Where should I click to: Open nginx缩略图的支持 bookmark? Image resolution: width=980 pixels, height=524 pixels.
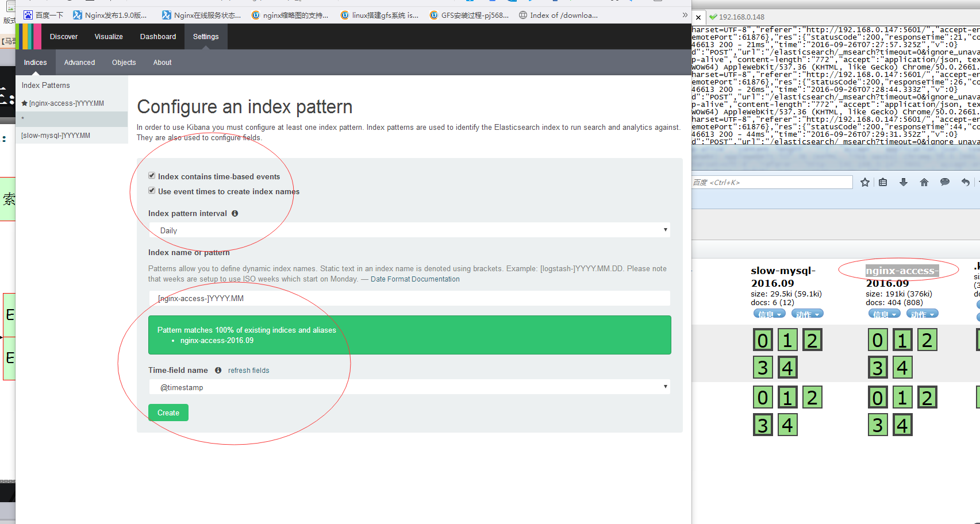click(x=290, y=16)
